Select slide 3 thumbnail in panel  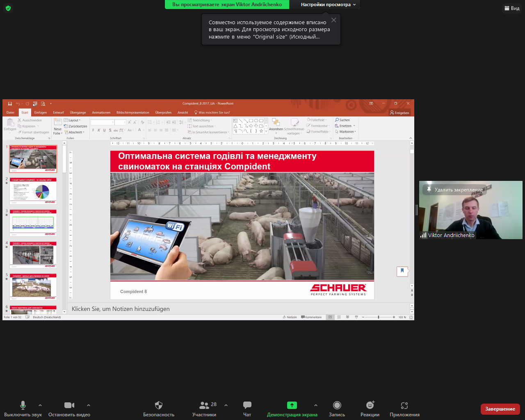pyautogui.click(x=33, y=223)
